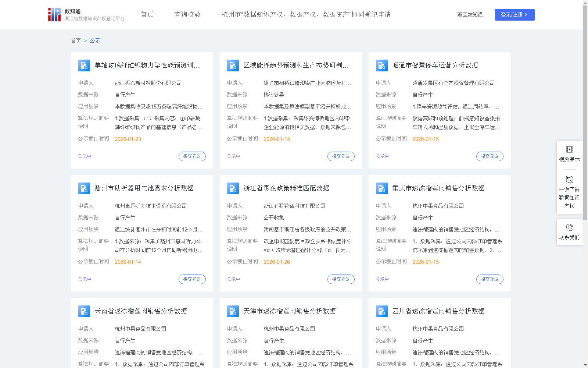588x368 pixels.
Task: Open title 重庆市速冻榴莲肉销售分析数据
Action: coord(438,188)
